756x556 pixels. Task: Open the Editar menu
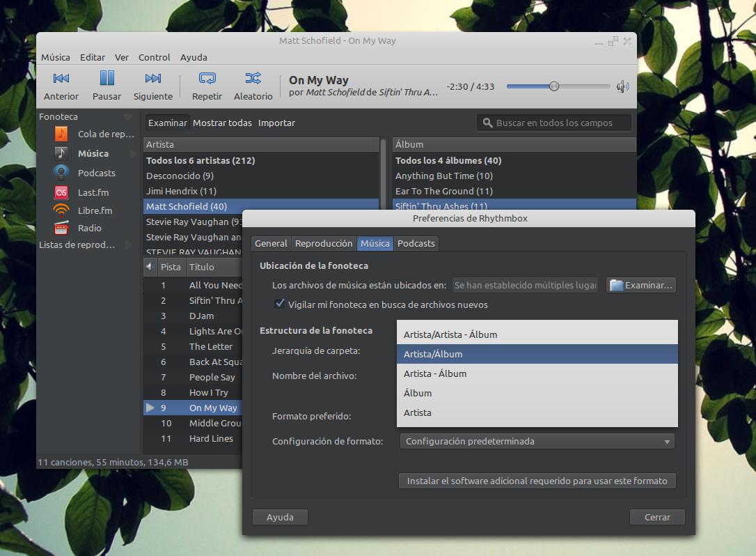92,57
